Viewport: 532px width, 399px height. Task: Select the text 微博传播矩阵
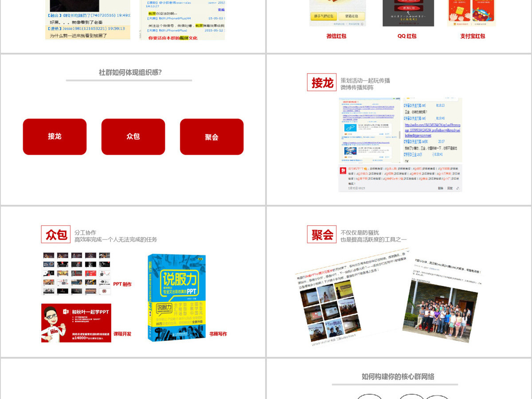[357, 88]
